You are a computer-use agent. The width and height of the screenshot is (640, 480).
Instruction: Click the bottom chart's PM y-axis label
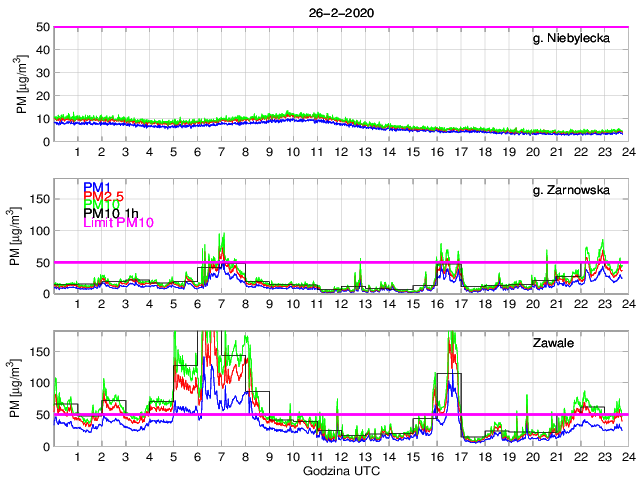tap(22, 389)
